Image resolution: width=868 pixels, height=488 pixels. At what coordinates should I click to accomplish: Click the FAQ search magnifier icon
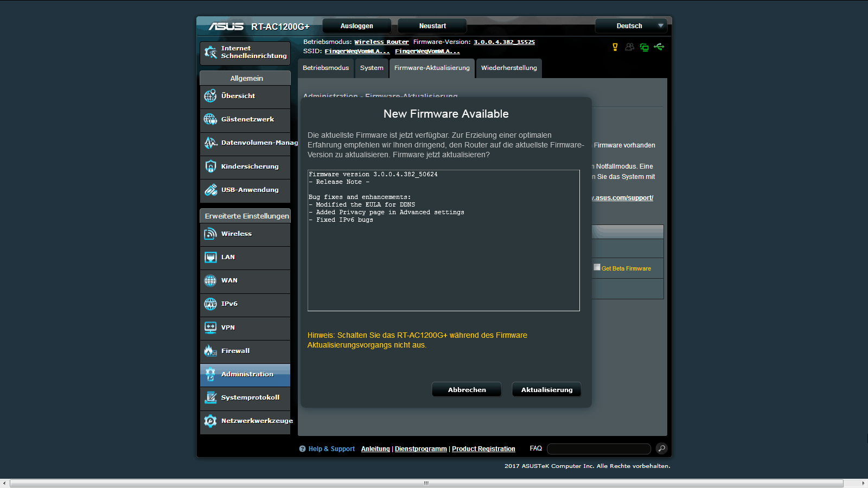661,448
